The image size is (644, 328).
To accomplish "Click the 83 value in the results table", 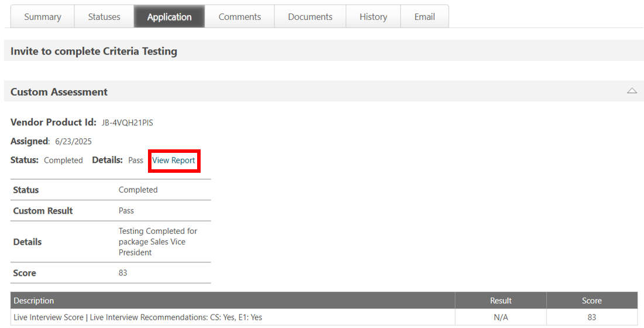I will (x=592, y=317).
